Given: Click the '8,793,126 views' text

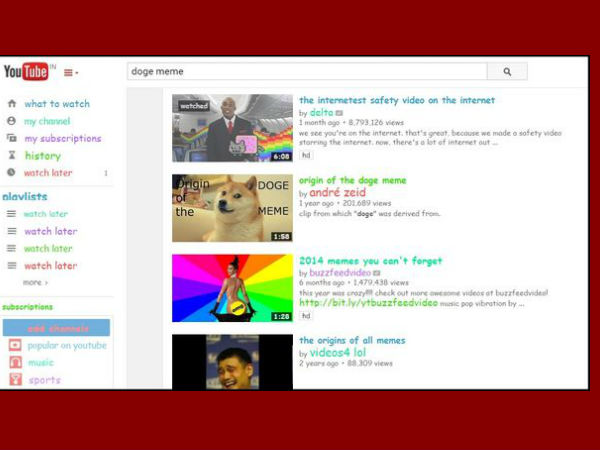Looking at the screenshot, I should point(376,122).
